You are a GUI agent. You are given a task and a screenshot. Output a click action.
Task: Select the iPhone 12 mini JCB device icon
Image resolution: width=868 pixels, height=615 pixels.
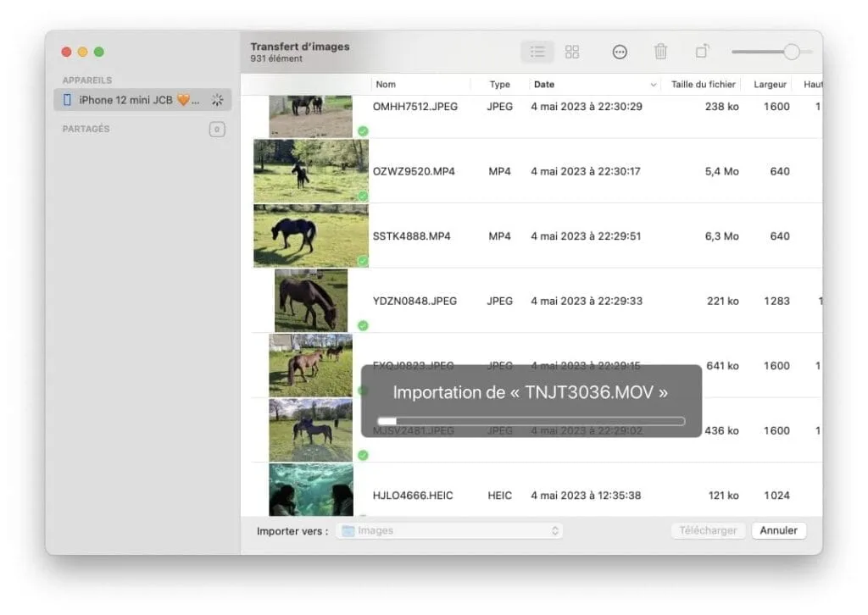pyautogui.click(x=66, y=99)
